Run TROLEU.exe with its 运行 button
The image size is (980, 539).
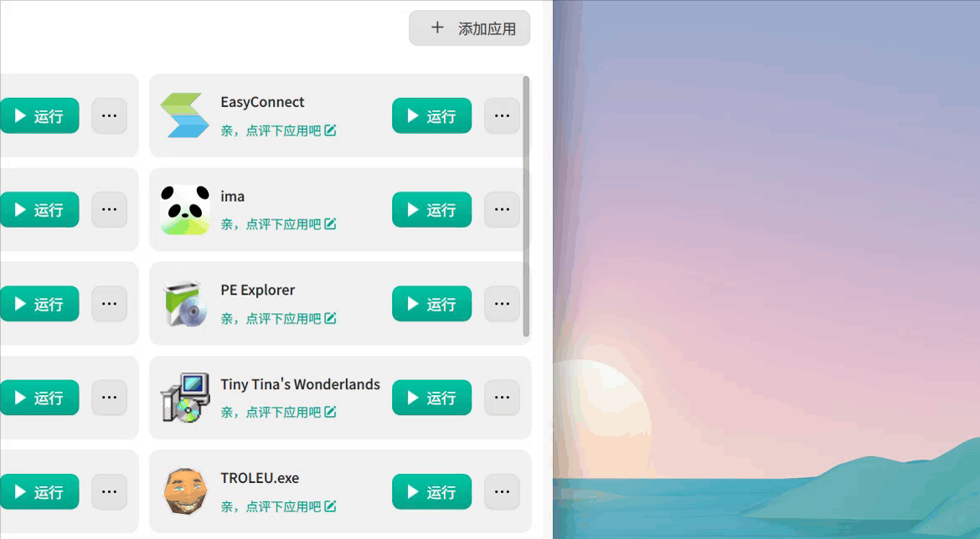click(x=432, y=491)
